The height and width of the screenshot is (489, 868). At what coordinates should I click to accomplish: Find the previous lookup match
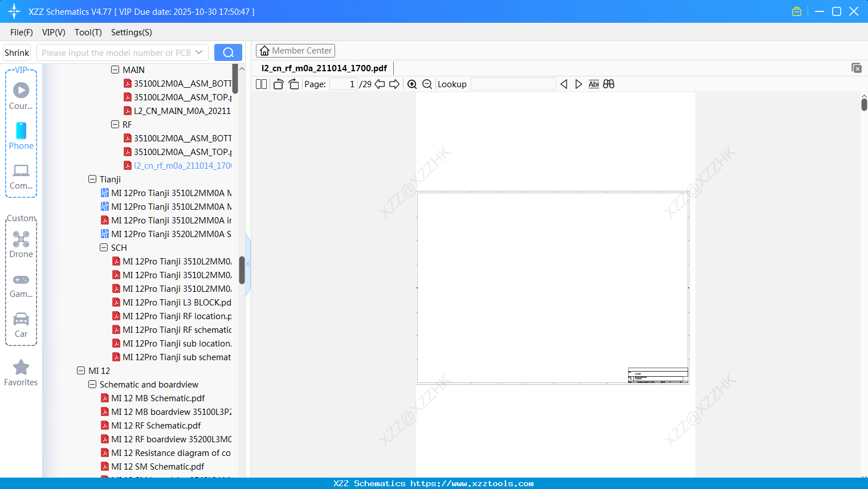click(564, 84)
